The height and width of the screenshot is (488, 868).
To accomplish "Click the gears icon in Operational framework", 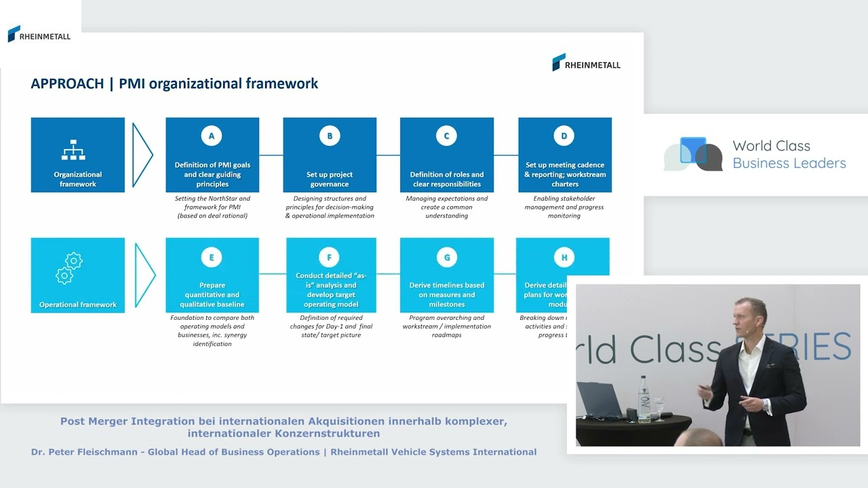I will point(68,268).
